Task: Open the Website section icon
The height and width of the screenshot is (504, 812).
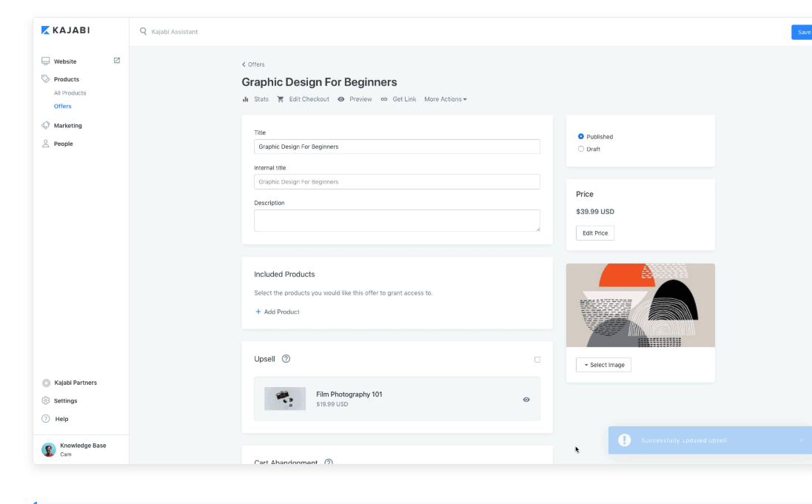Action: pos(46,61)
